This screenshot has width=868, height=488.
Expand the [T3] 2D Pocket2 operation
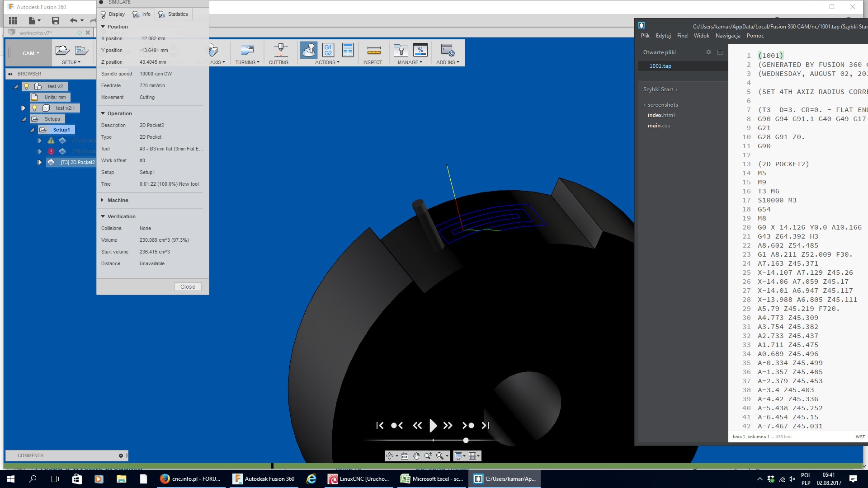(x=40, y=162)
